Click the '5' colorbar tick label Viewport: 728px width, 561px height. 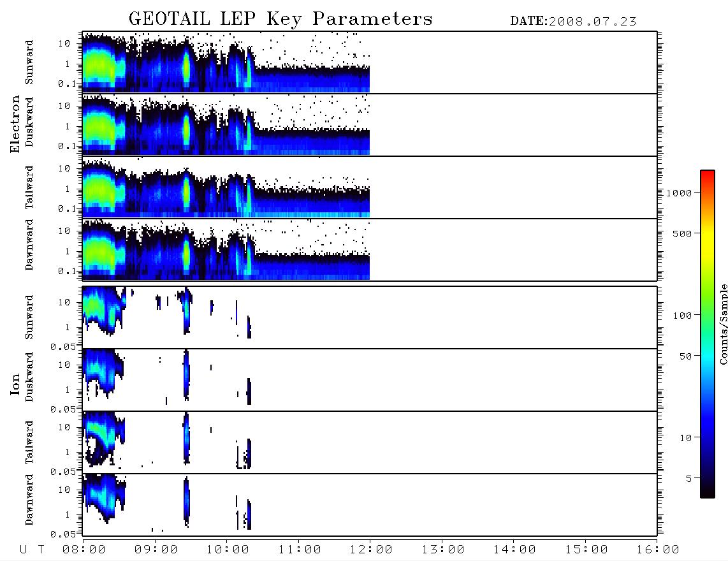coord(688,479)
